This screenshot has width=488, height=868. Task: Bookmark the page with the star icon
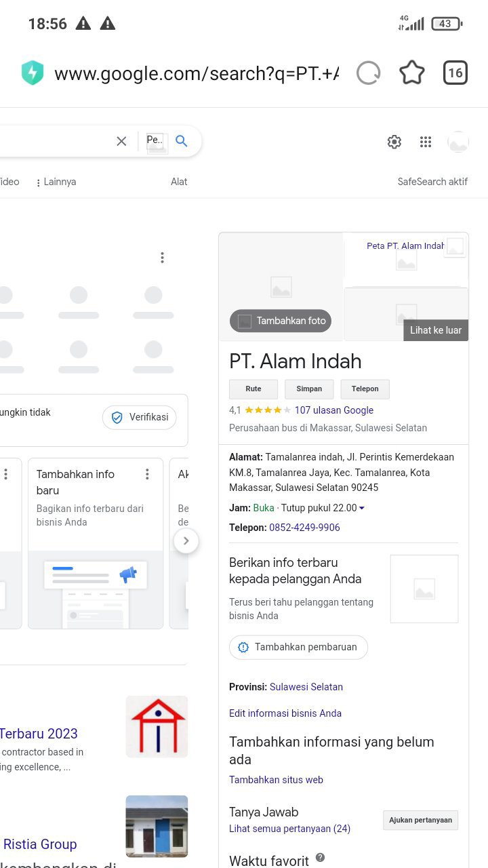(x=412, y=73)
